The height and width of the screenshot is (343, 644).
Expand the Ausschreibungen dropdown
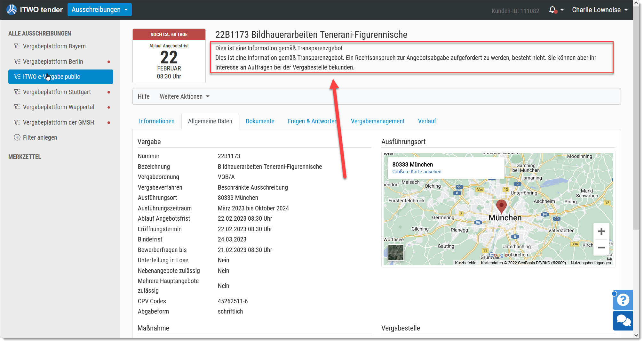(99, 10)
